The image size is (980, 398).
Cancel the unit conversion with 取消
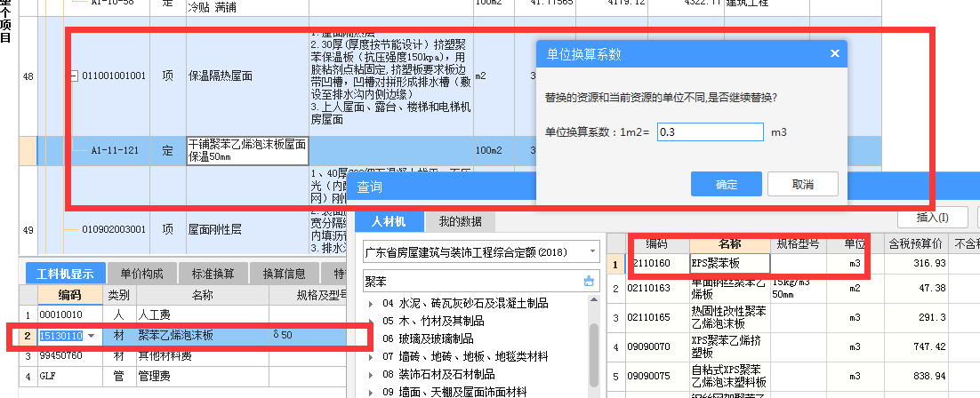coord(802,184)
